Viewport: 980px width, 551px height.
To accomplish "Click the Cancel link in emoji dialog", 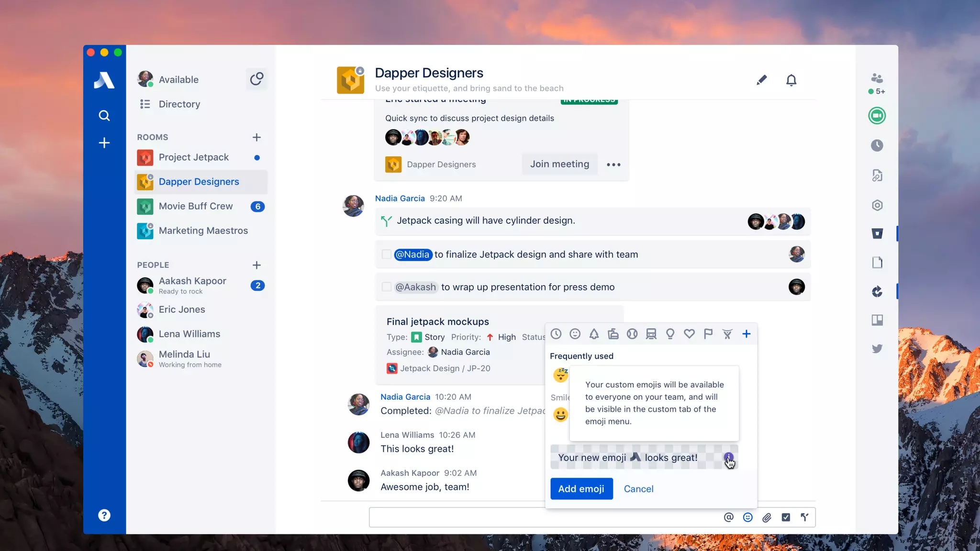I will pyautogui.click(x=638, y=489).
